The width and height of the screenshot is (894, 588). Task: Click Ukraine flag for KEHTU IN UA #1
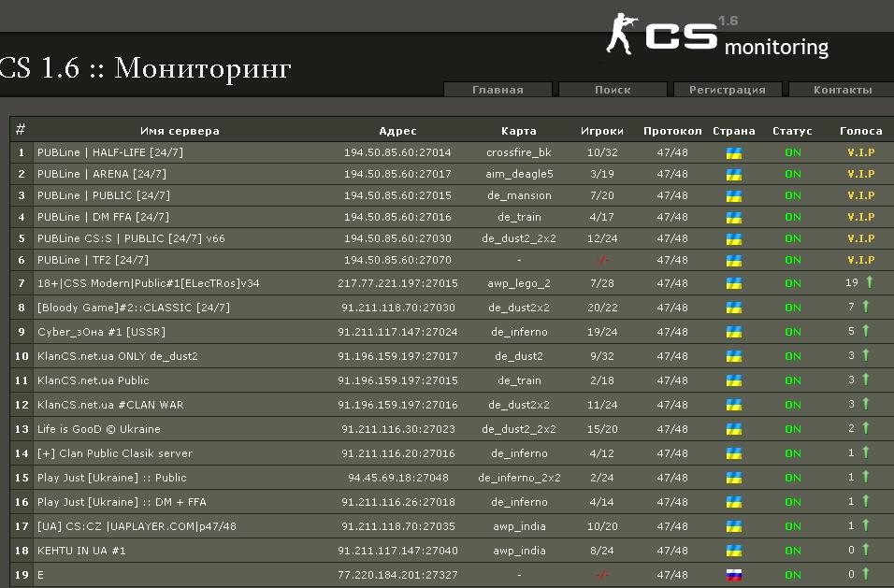click(734, 551)
